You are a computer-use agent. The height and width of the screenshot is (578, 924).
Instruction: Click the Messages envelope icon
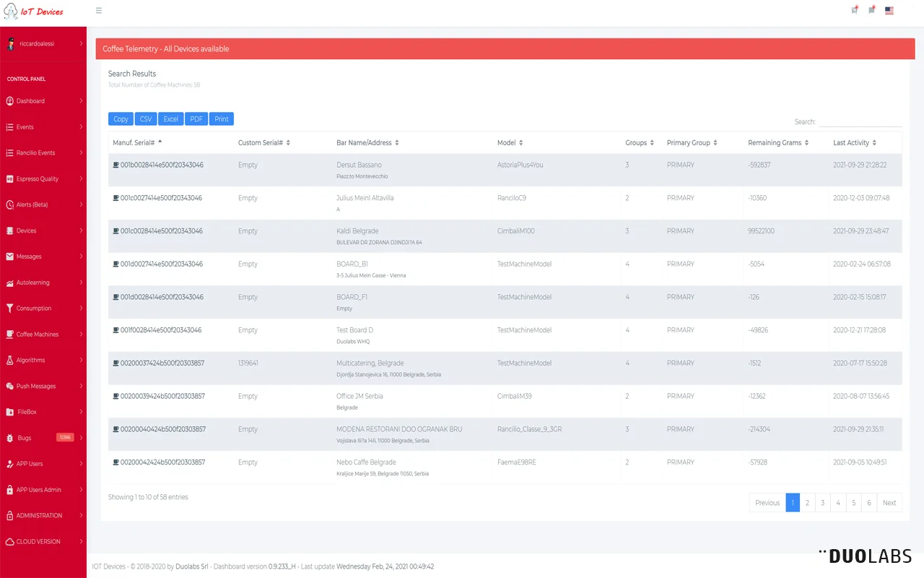(10, 256)
